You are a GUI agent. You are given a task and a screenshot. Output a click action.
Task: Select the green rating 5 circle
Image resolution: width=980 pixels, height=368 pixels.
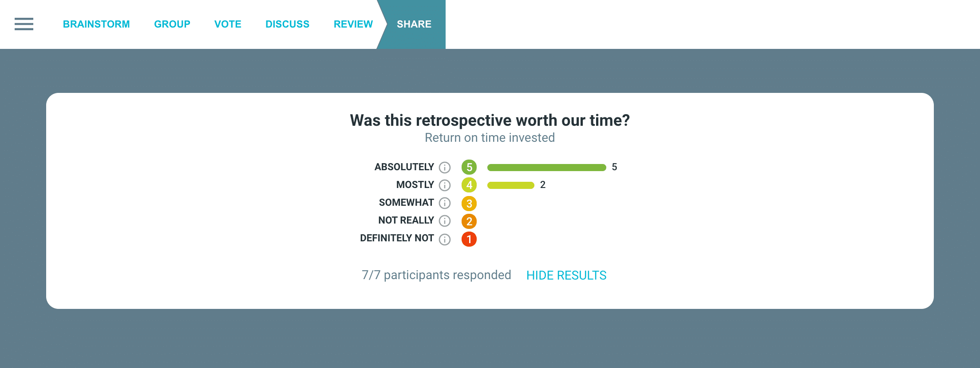coord(469,167)
